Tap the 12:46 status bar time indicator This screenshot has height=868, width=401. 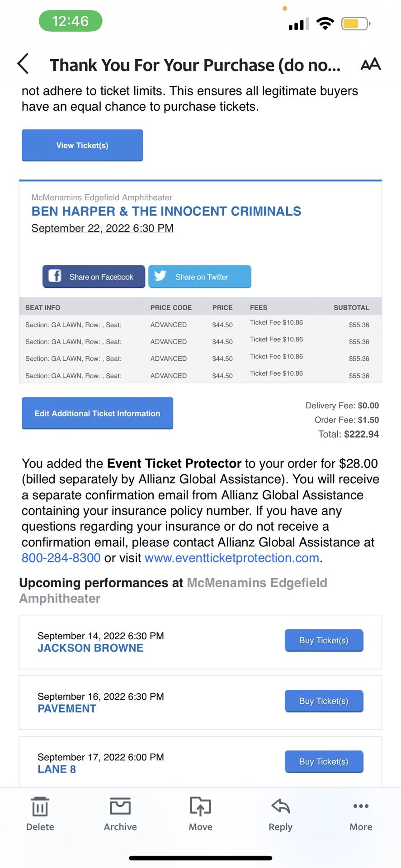click(71, 21)
